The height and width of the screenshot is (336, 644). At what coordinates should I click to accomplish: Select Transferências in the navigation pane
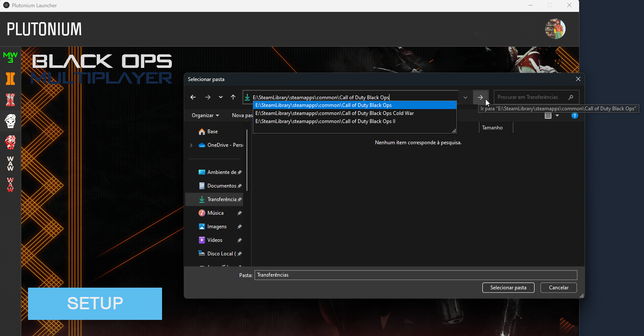point(214,199)
